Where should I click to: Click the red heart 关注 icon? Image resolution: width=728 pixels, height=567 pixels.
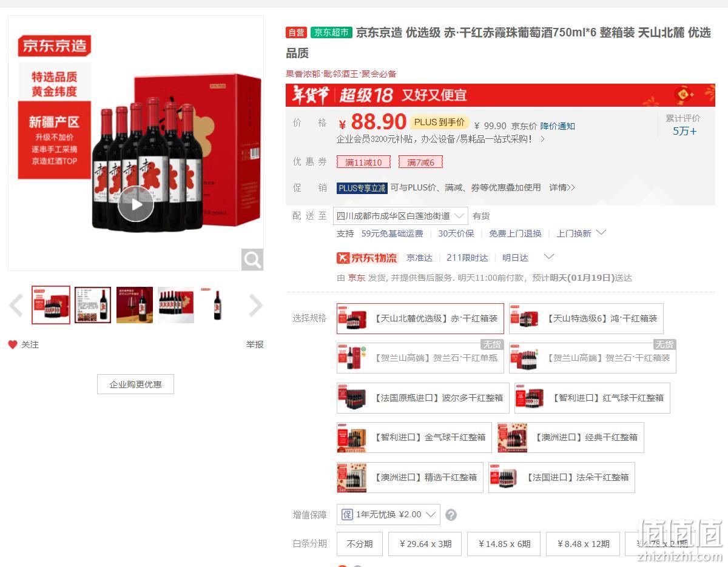[13, 344]
